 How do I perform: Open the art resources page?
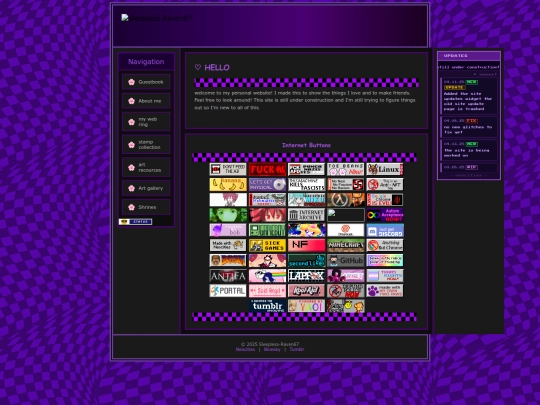point(146,167)
